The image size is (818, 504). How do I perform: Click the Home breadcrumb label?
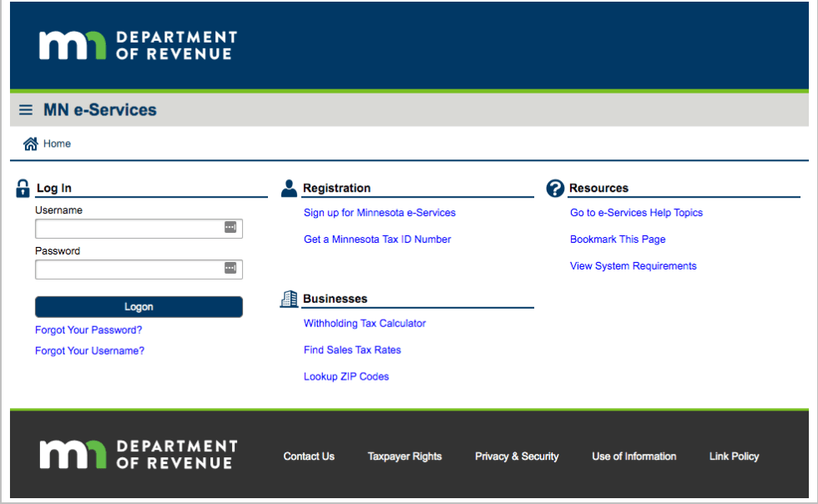point(56,144)
